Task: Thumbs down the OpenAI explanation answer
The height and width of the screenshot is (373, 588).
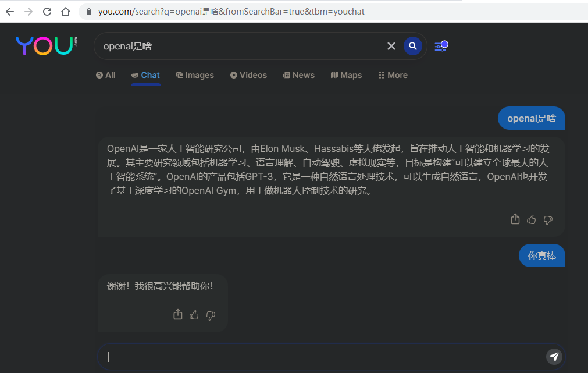Action: click(548, 220)
